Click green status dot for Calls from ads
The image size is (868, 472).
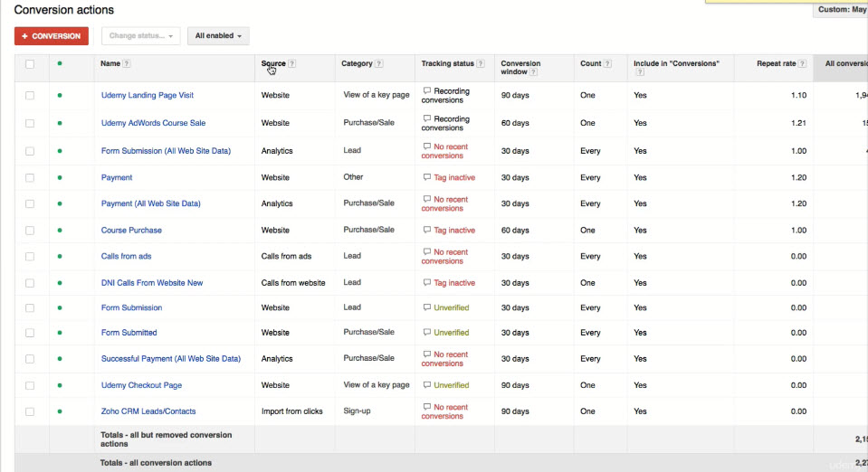coord(60,257)
